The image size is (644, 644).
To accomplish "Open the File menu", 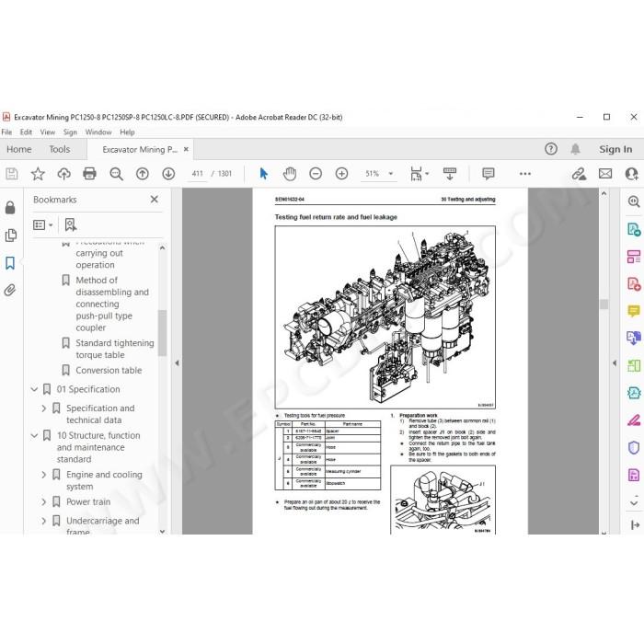I will [x=6, y=132].
